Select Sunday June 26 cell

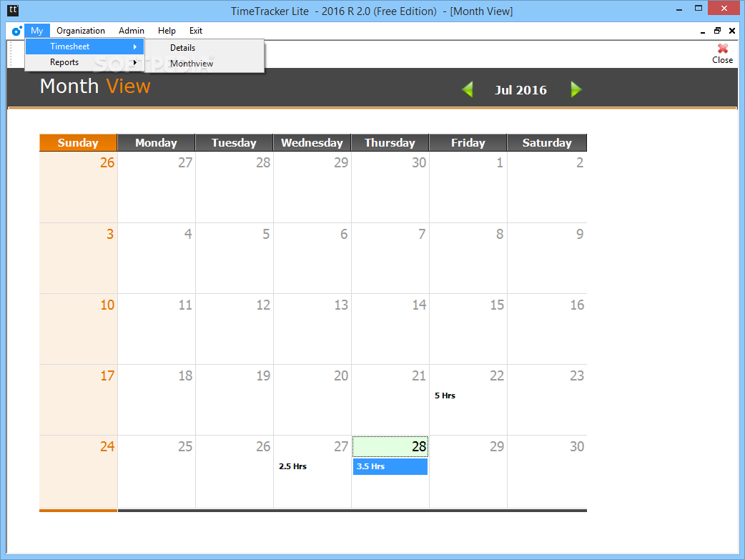78,187
